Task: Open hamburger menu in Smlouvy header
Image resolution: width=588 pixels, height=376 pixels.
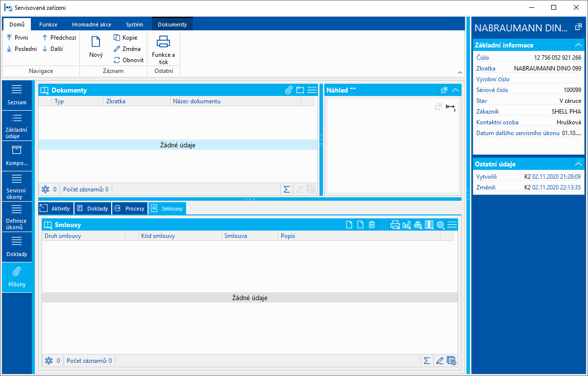Action: click(452, 225)
